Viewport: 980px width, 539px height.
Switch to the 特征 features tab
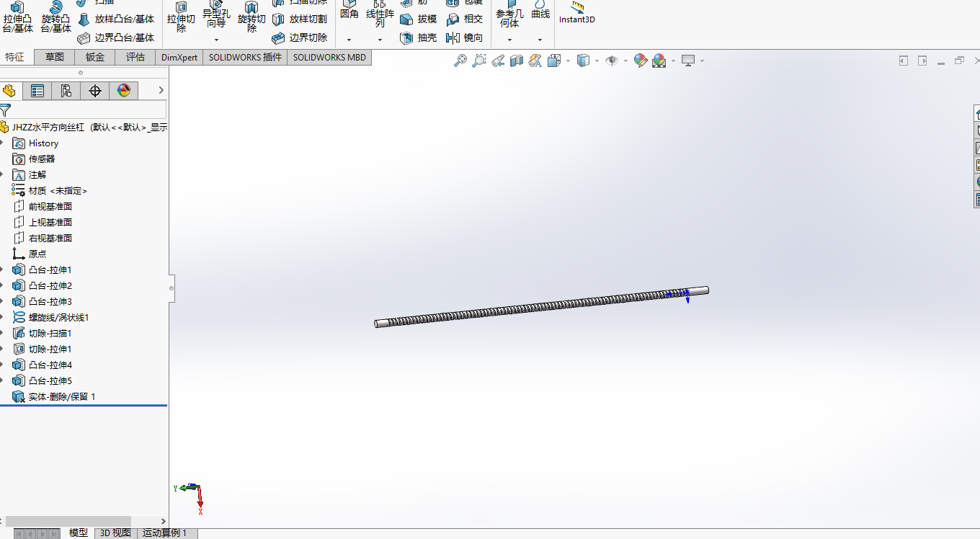15,57
